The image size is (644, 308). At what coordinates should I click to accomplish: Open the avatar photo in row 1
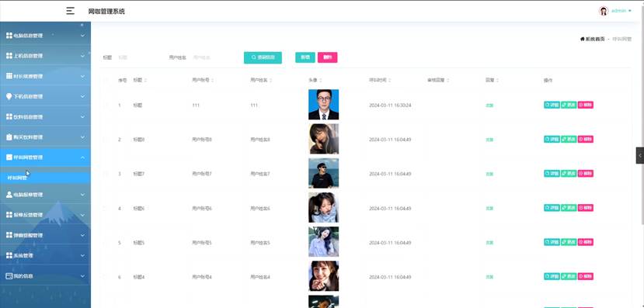tap(324, 105)
